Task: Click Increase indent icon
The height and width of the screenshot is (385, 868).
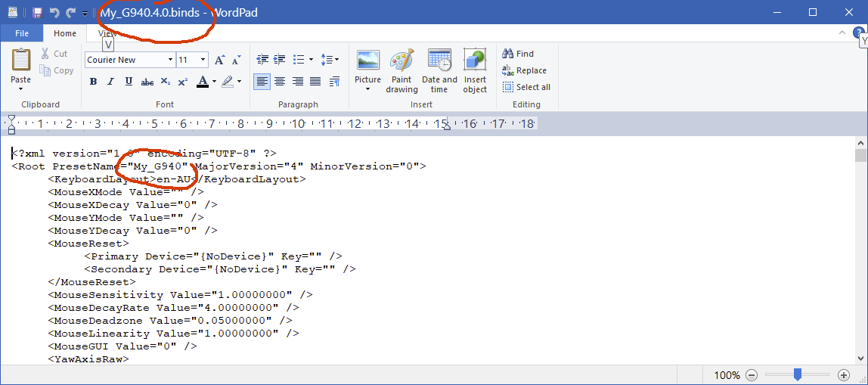Action: coord(280,59)
